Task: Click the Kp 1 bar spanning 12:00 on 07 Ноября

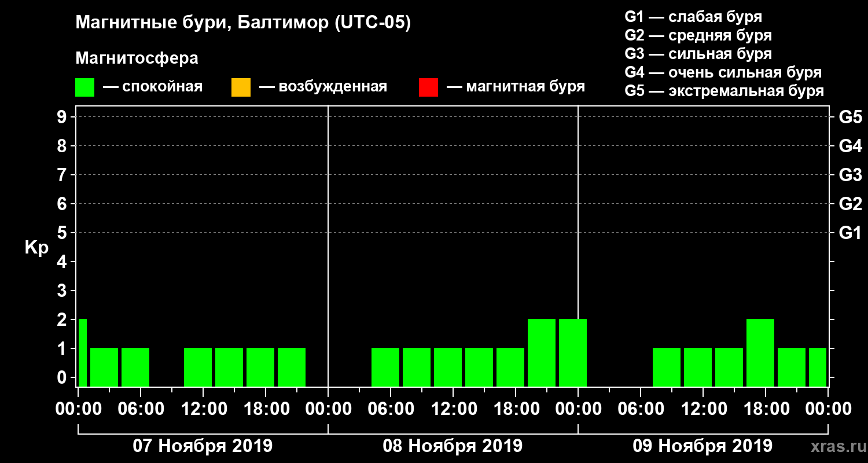Action: pyautogui.click(x=198, y=367)
